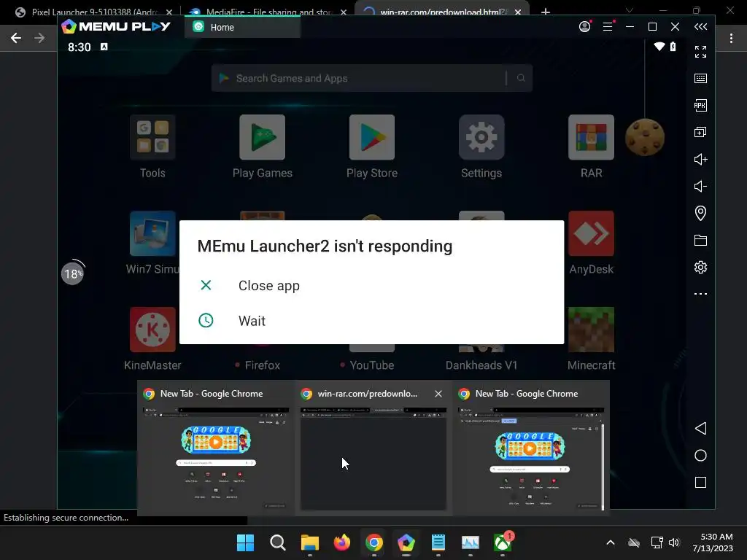
Task: Click the Android back triangle button
Action: pyautogui.click(x=700, y=428)
